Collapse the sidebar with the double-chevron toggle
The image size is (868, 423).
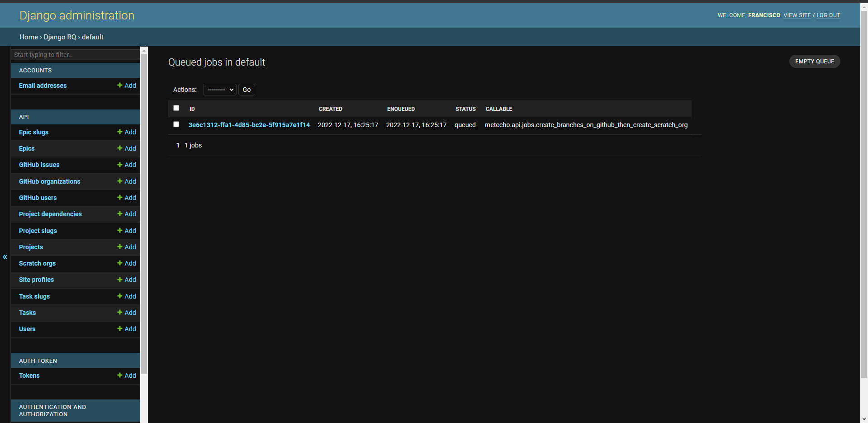pyautogui.click(x=5, y=257)
